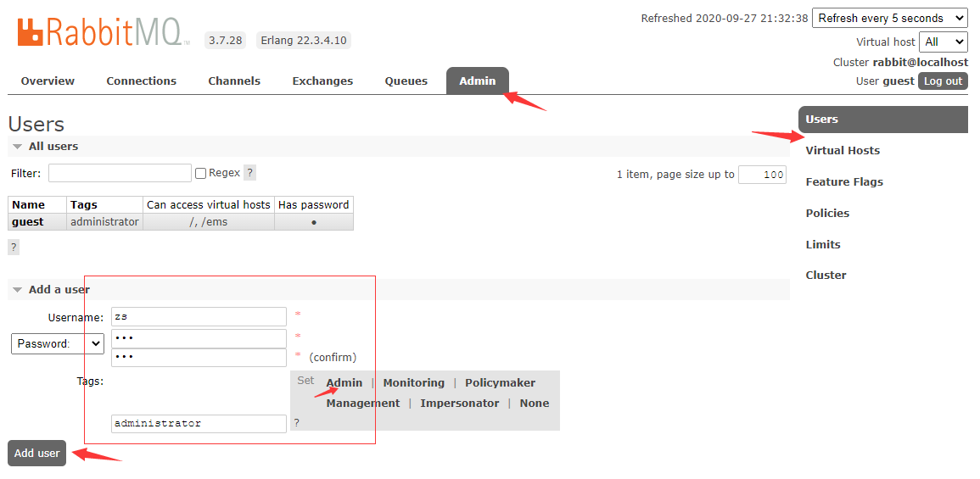Open the refresh interval dropdown
The height and width of the screenshot is (479, 980).
point(889,18)
